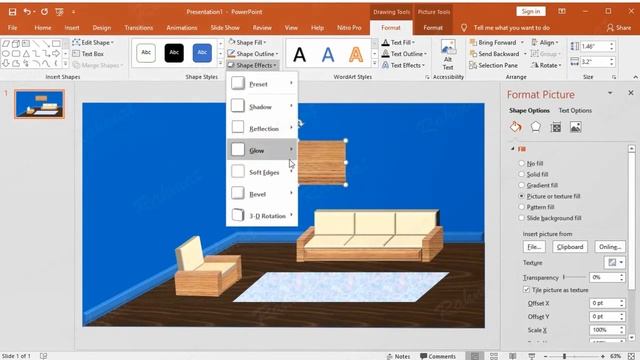
Task: Select the black Abc shape style
Action: (x=174, y=53)
